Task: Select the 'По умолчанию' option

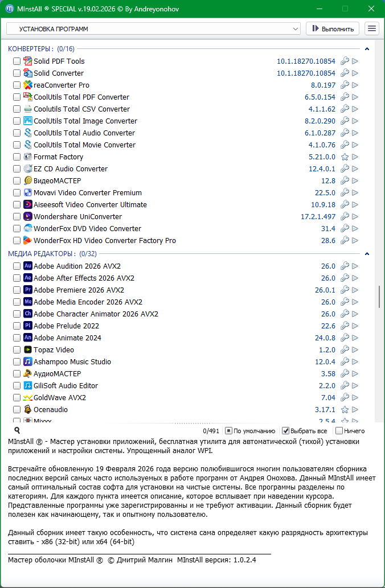Action: (228, 431)
